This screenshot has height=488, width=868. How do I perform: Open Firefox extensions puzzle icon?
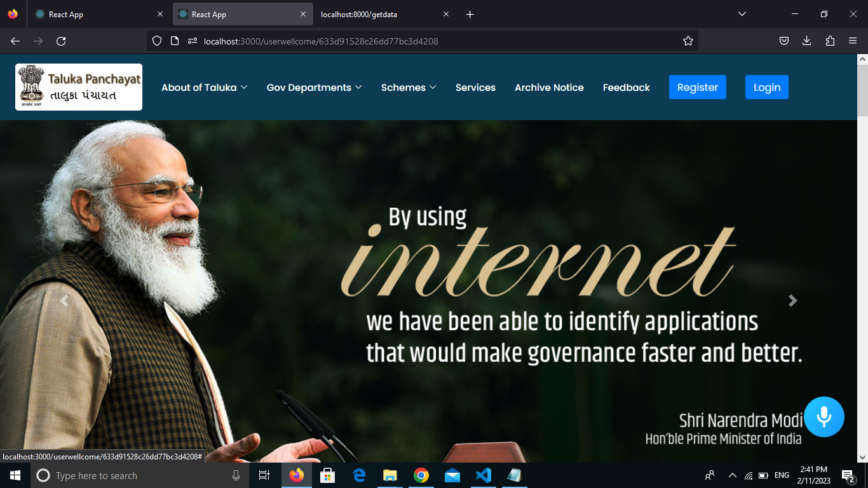coord(829,41)
